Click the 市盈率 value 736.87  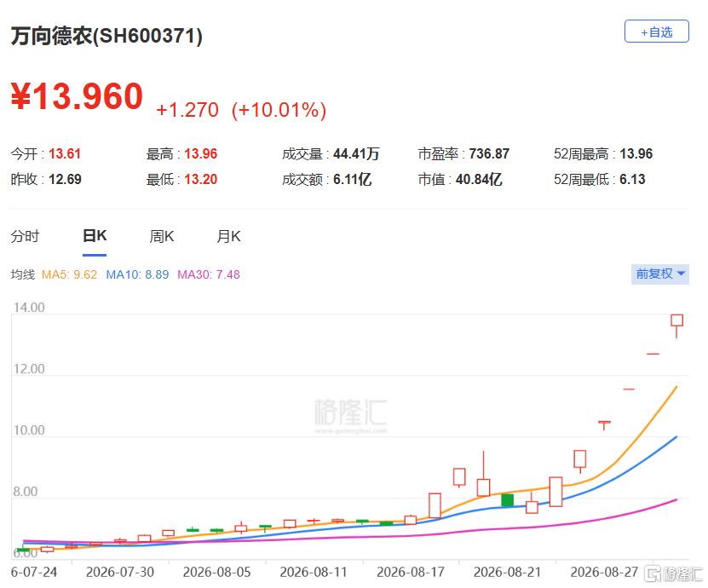click(x=489, y=153)
